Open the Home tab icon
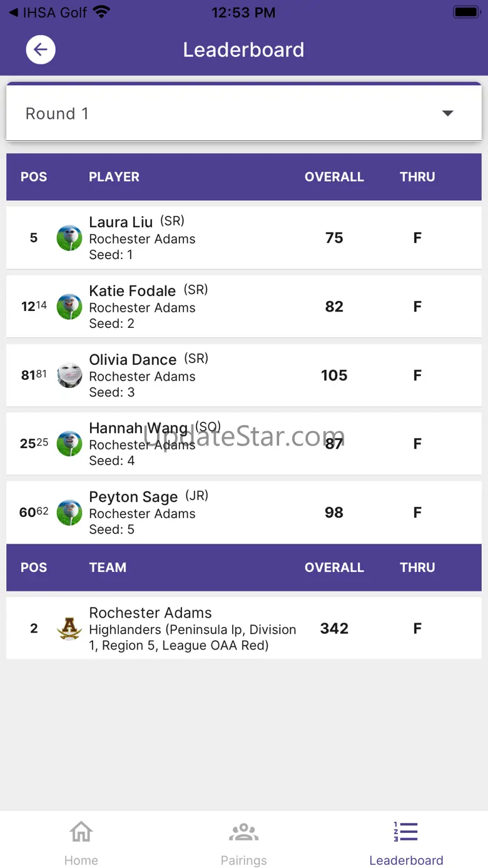 [81, 832]
